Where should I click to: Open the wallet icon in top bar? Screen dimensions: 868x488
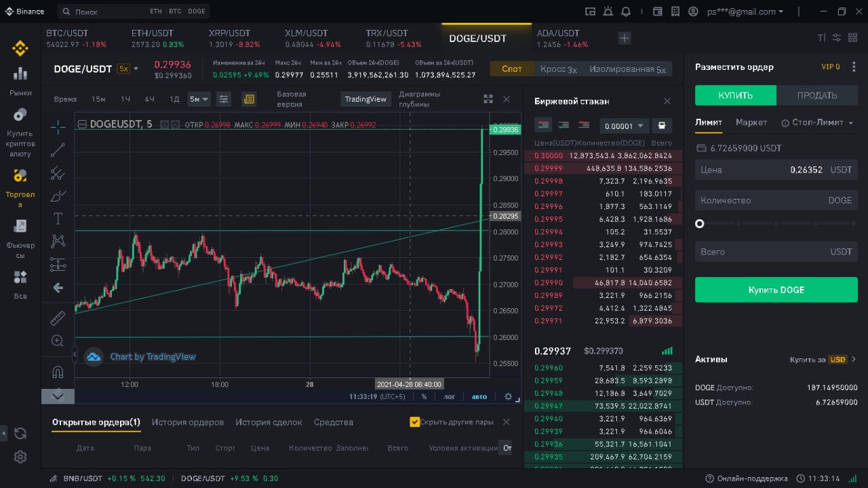click(657, 12)
